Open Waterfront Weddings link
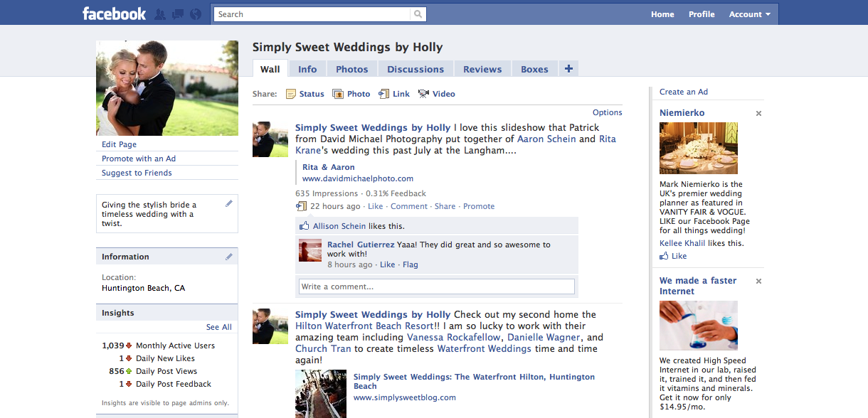Screen dimensions: 868x418 [484, 348]
